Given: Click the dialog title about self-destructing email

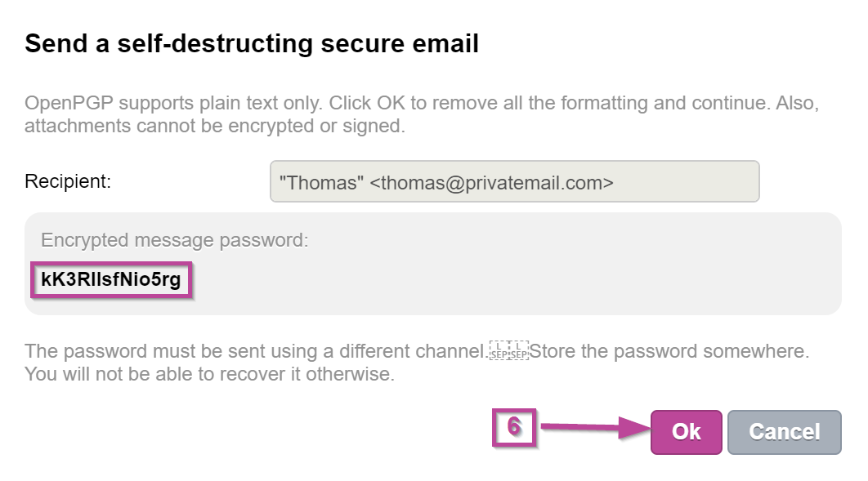Looking at the screenshot, I should tap(252, 43).
